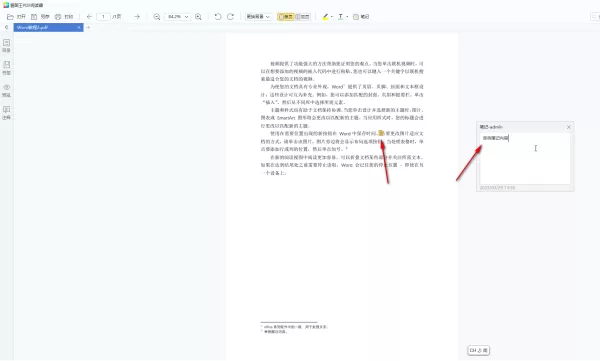The height and width of the screenshot is (361, 600).
Task: Zoom out with the minus magnifier
Action: click(x=157, y=17)
